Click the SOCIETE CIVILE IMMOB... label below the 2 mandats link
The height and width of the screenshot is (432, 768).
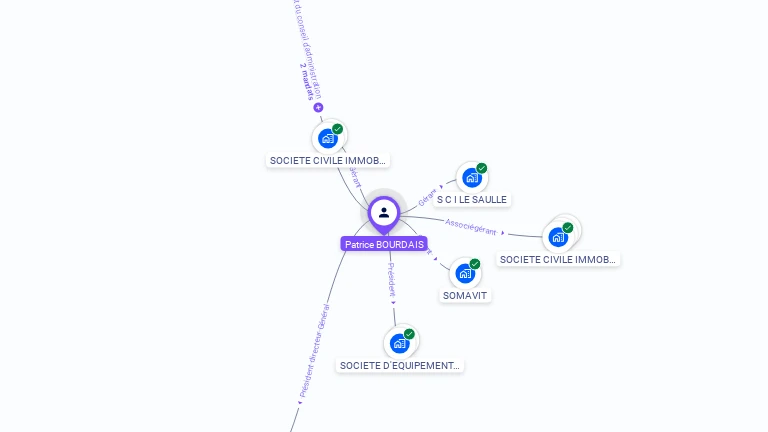click(x=328, y=161)
